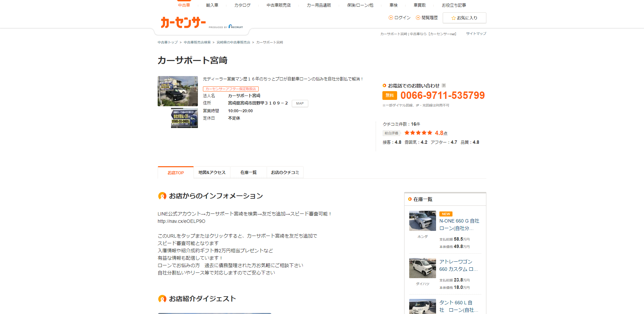This screenshot has width=644, height=314.
Task: Click the 4.8点 overall score
Action: 441,133
